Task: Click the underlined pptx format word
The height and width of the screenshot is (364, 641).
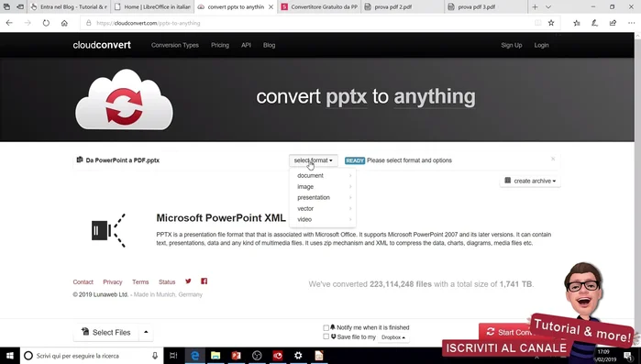Action: tap(347, 97)
